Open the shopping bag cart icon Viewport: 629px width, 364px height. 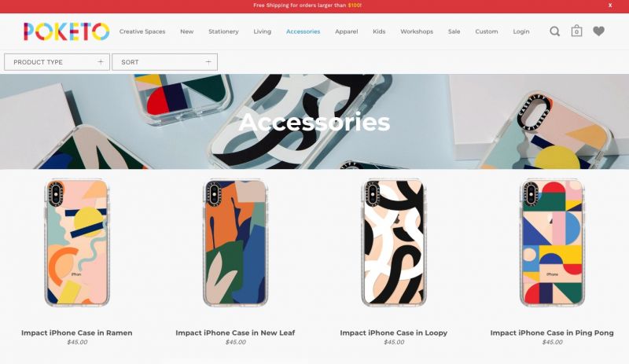[576, 31]
